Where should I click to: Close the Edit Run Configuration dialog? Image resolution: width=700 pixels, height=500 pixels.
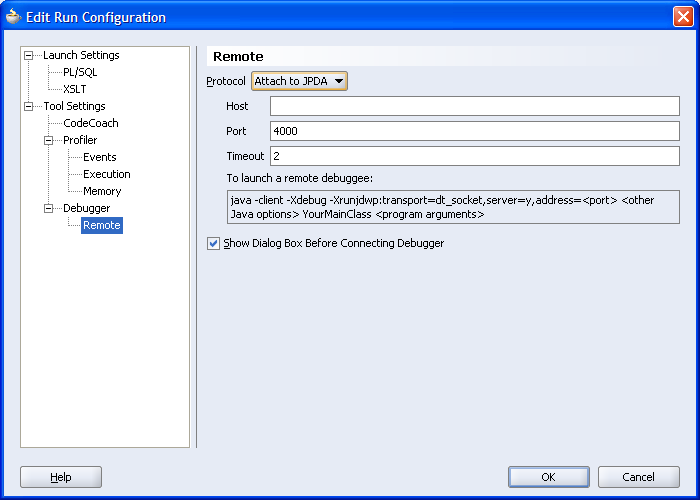pyautogui.click(x=682, y=17)
